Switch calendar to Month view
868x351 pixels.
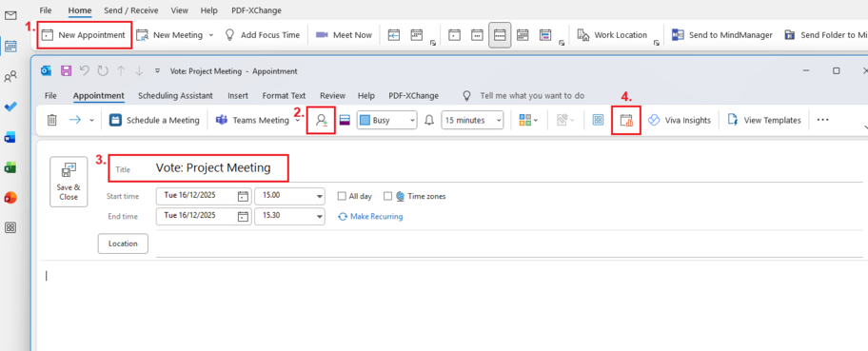[x=523, y=35]
